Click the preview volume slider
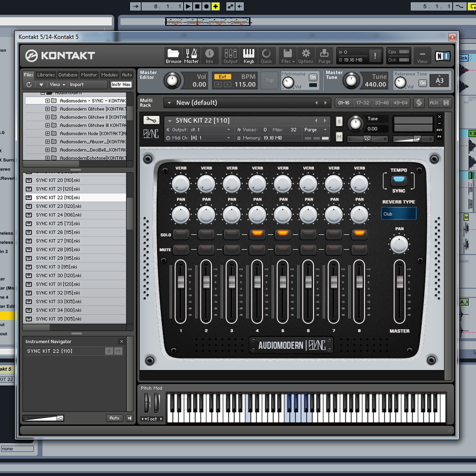476x476 pixels. click(x=43, y=418)
